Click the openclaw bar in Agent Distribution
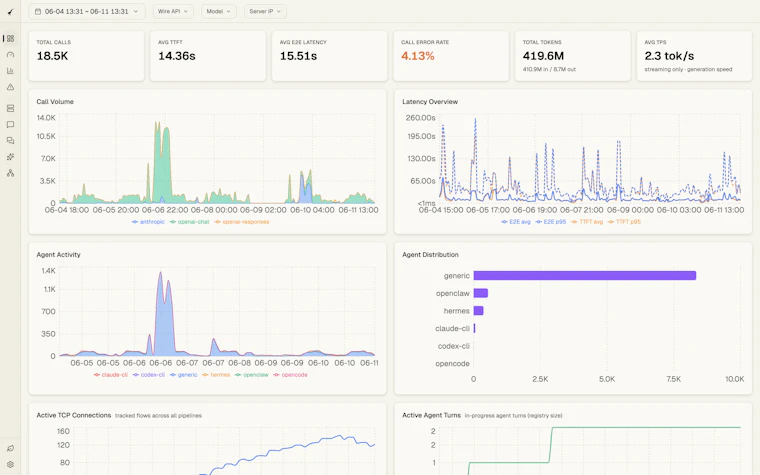The height and width of the screenshot is (475, 760). [x=481, y=293]
